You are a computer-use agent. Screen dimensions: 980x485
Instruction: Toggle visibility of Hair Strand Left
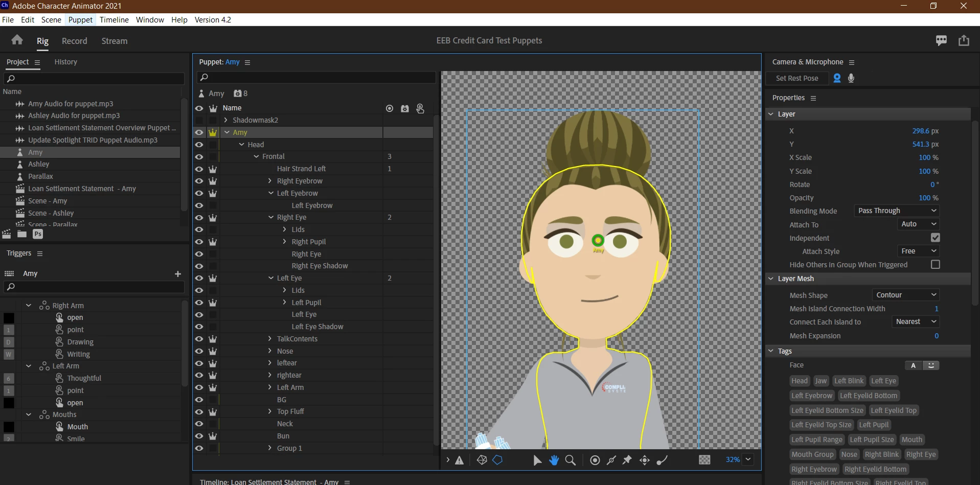199,169
